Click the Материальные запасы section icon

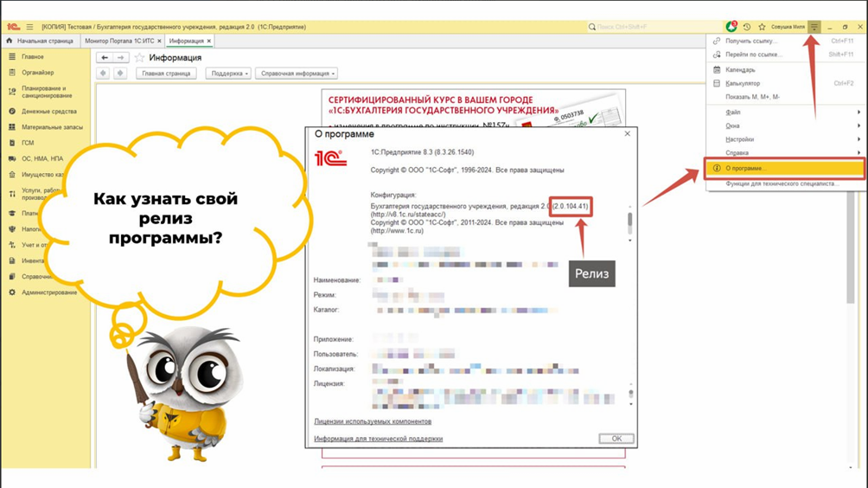(x=12, y=127)
